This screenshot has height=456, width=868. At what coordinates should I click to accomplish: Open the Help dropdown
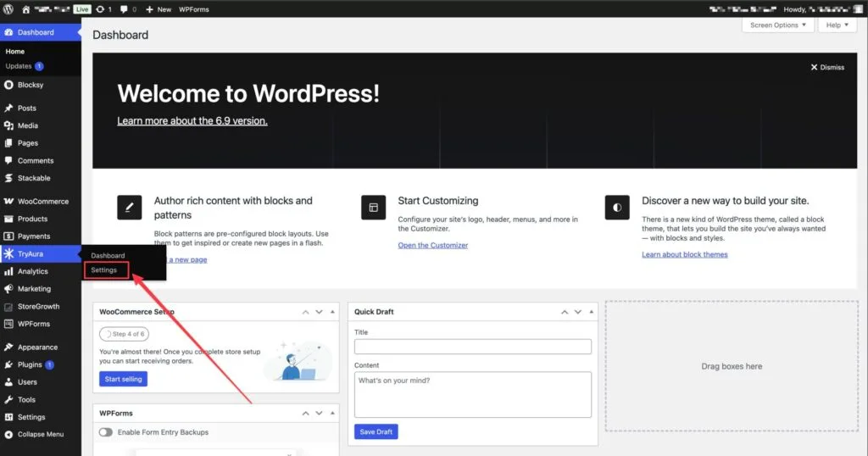tap(837, 25)
